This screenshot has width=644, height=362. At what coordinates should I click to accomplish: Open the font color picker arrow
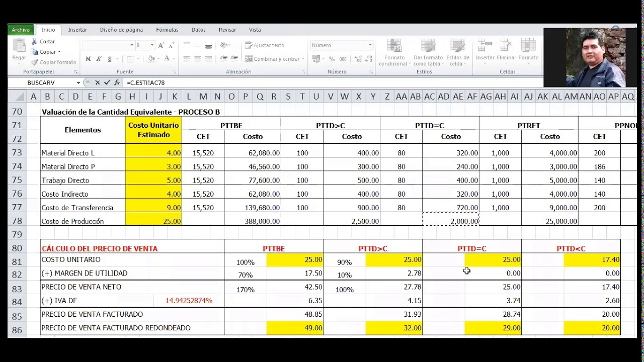click(174, 59)
